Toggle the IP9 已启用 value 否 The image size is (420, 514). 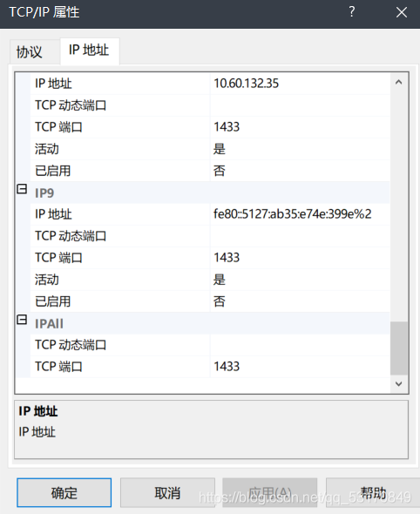pos(300,301)
